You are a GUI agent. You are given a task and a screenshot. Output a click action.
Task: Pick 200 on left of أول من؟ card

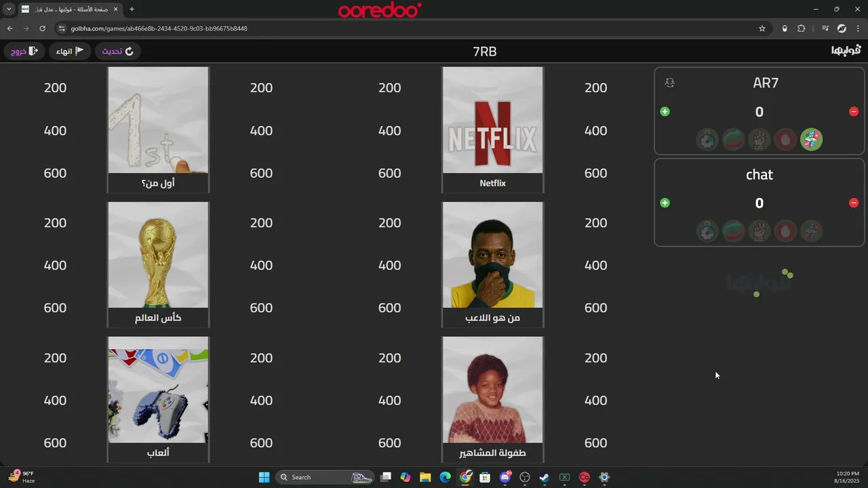55,87
